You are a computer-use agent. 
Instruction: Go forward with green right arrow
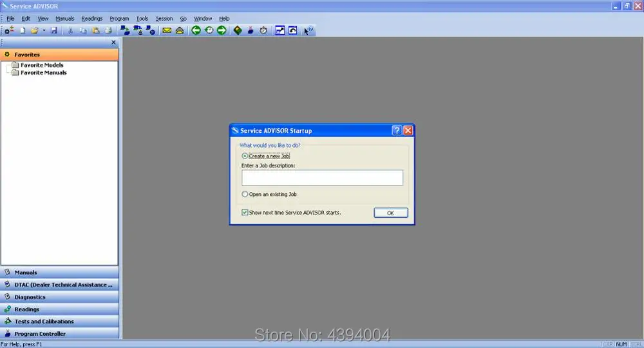pyautogui.click(x=222, y=30)
